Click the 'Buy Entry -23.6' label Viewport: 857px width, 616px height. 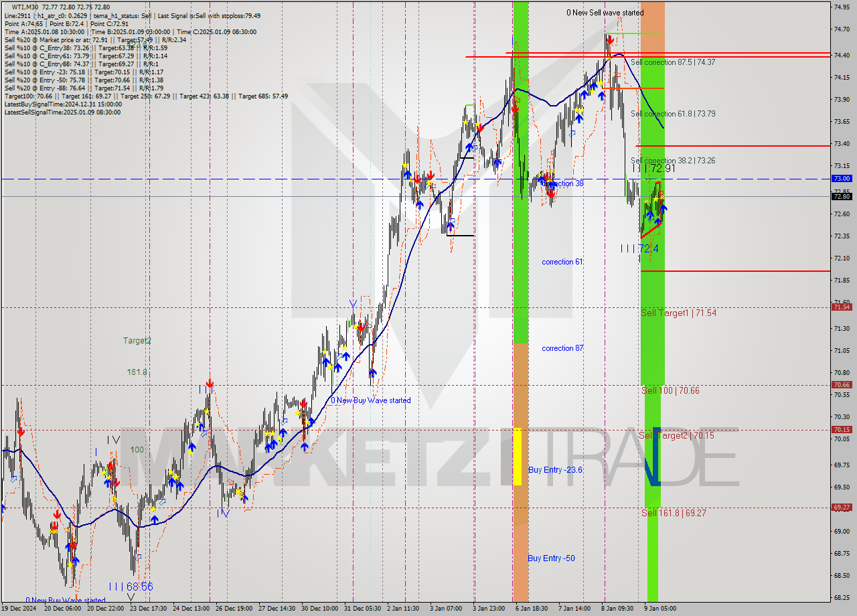[x=555, y=470]
